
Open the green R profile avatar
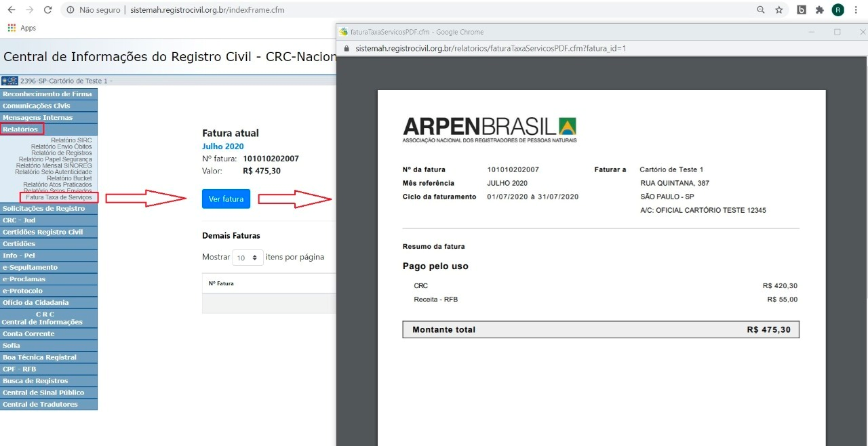pos(838,10)
